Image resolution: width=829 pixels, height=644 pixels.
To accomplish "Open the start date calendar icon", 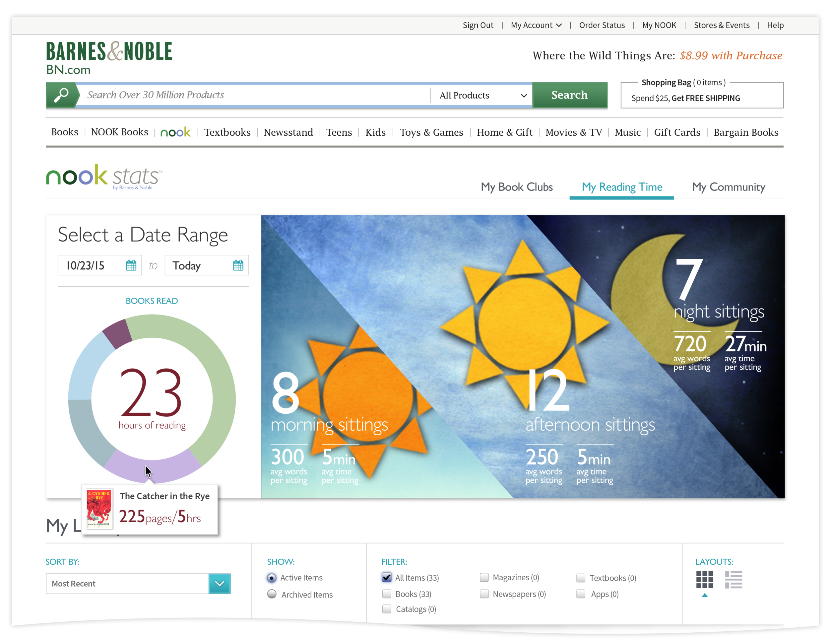I will pyautogui.click(x=131, y=265).
